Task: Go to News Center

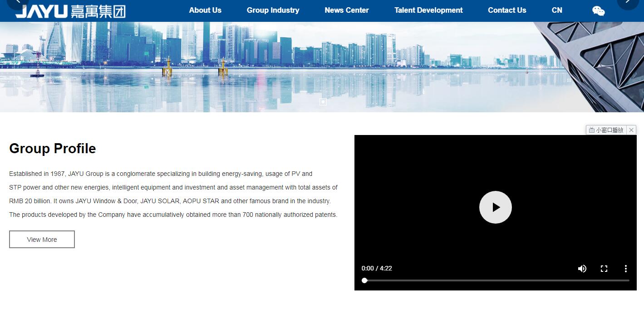Action: (347, 10)
